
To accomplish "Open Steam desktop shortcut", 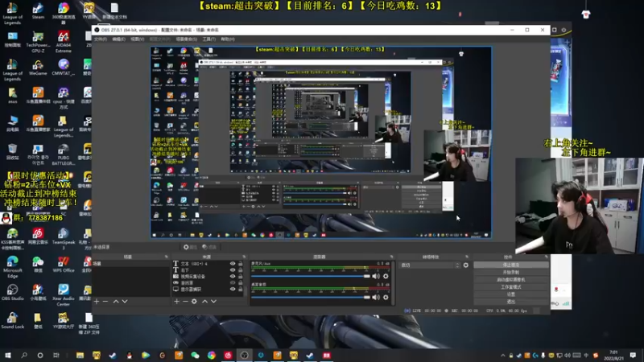I will 38,11.
